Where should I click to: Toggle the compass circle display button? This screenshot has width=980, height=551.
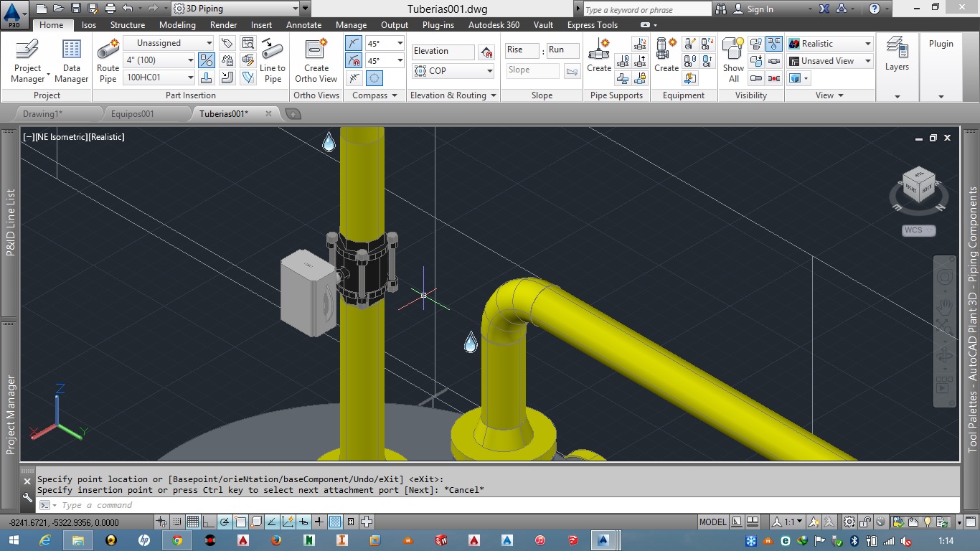click(x=374, y=78)
